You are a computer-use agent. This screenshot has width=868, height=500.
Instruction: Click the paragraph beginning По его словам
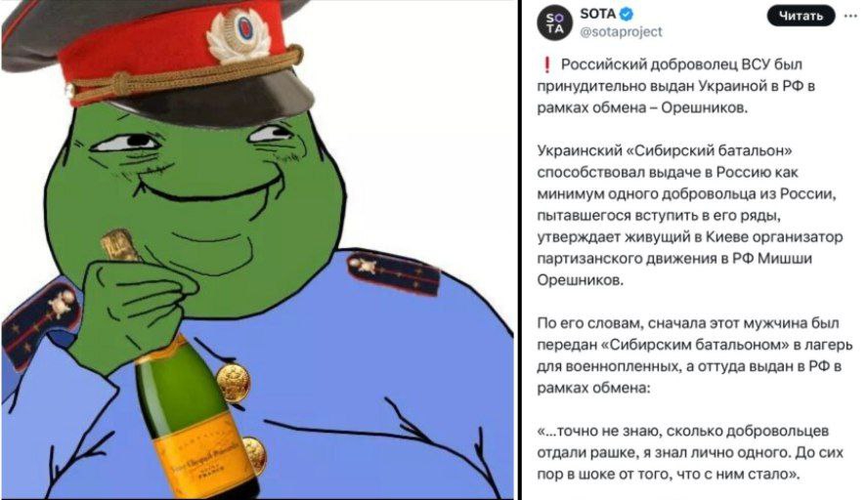pyautogui.click(x=695, y=355)
